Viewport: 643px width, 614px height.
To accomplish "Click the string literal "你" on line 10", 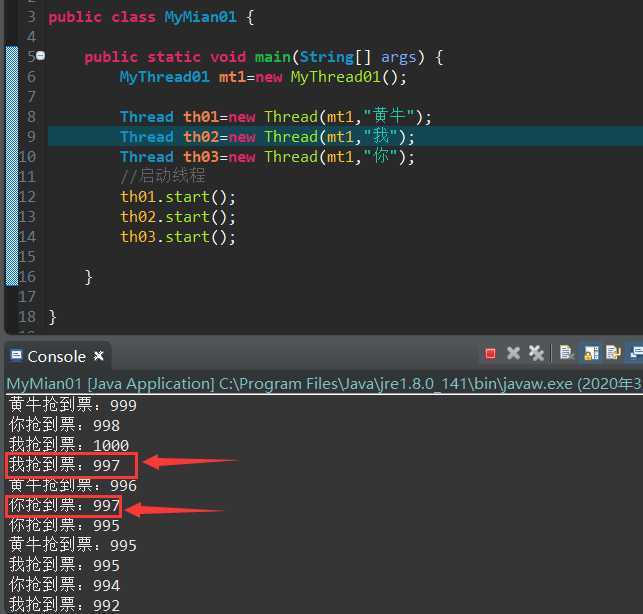I will click(380, 156).
